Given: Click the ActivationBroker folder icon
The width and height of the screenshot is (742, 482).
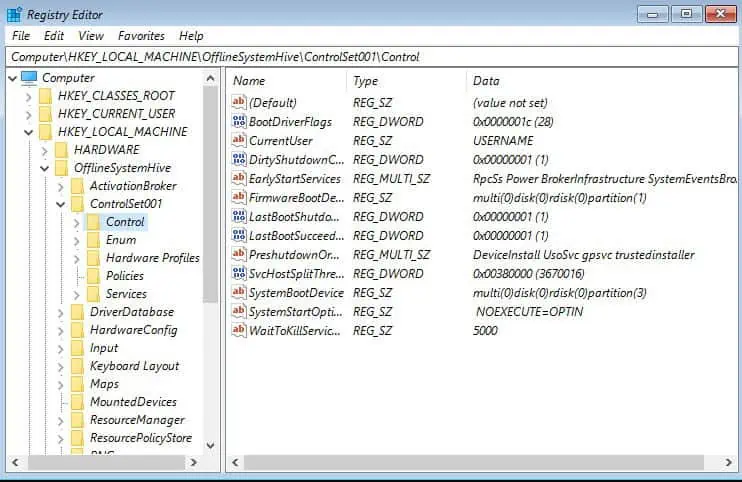Looking at the screenshot, I should click(78, 186).
